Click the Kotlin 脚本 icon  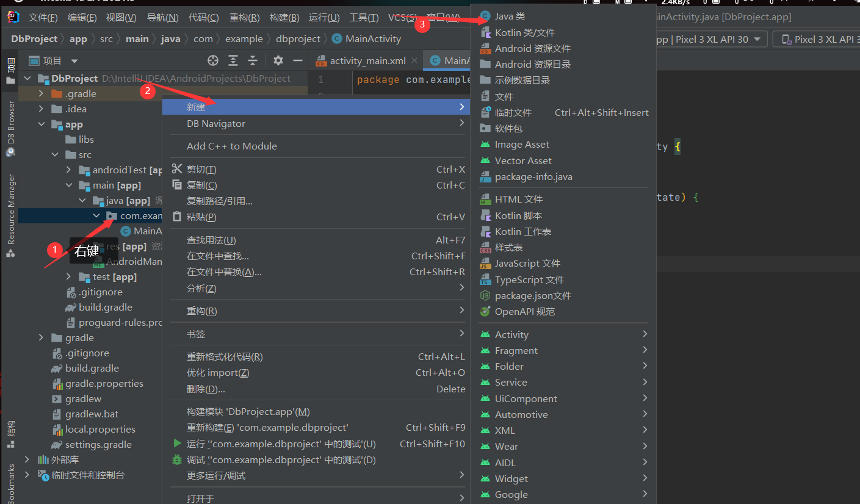click(485, 215)
